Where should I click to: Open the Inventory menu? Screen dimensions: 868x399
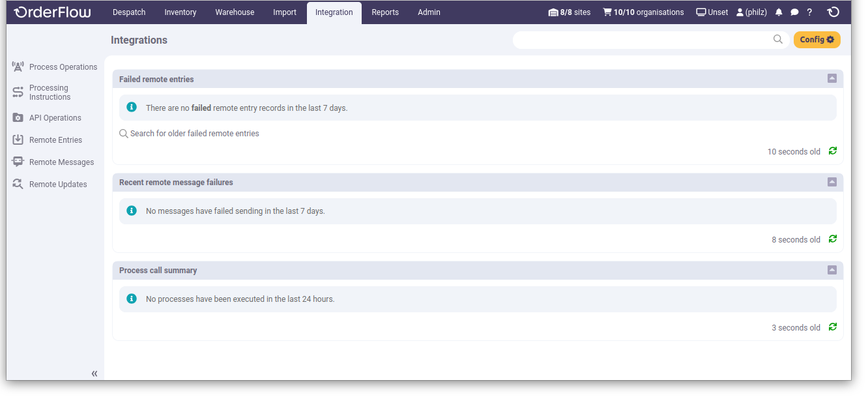(x=180, y=12)
